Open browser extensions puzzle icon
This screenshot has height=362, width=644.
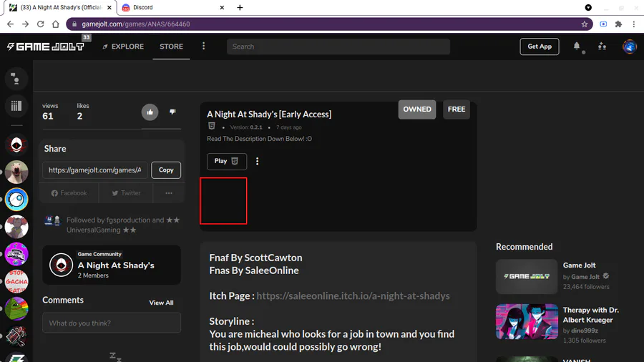coord(618,24)
